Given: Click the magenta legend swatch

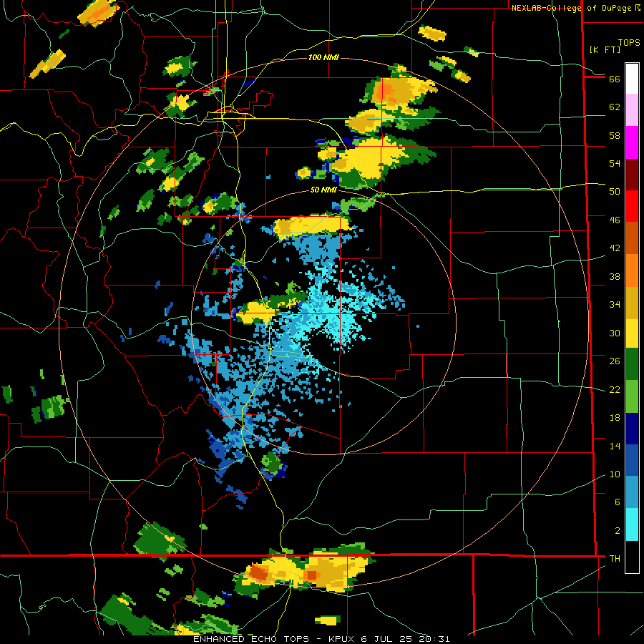Looking at the screenshot, I should 632,142.
